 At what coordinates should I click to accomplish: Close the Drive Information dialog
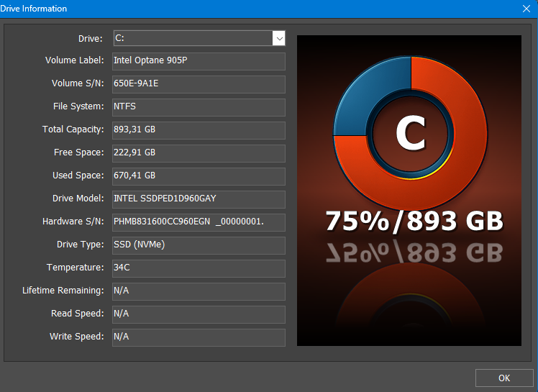click(x=526, y=9)
